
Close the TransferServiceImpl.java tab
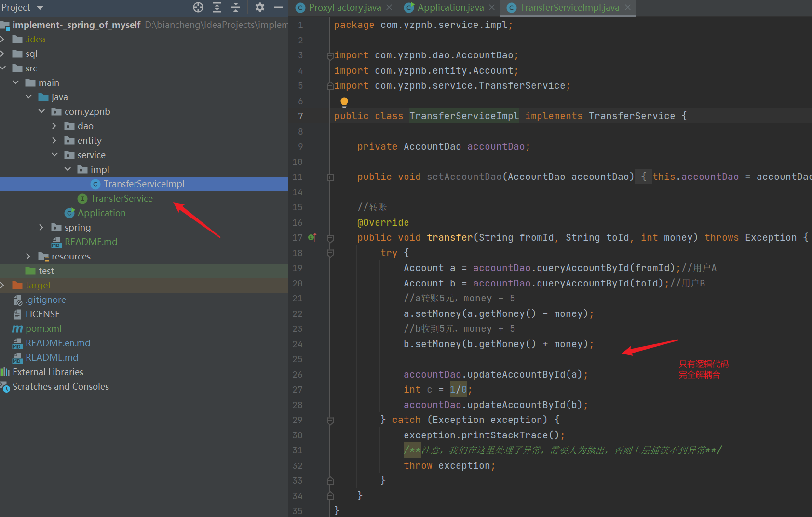pos(627,7)
